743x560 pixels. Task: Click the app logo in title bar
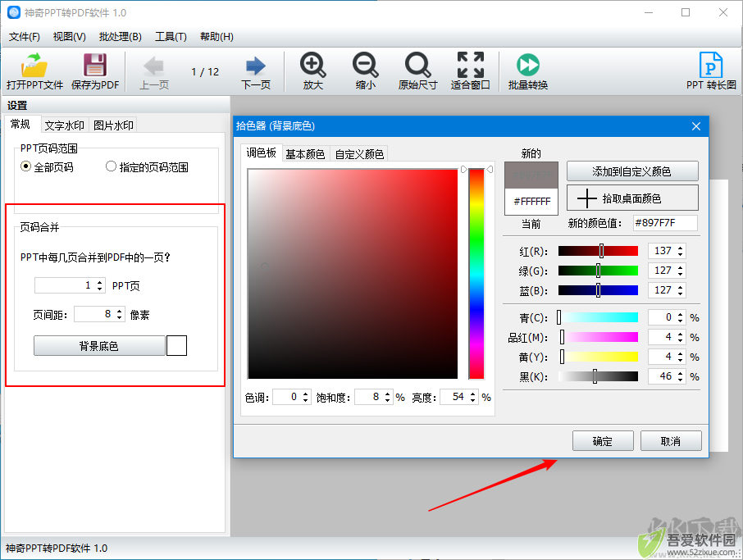[x=14, y=12]
